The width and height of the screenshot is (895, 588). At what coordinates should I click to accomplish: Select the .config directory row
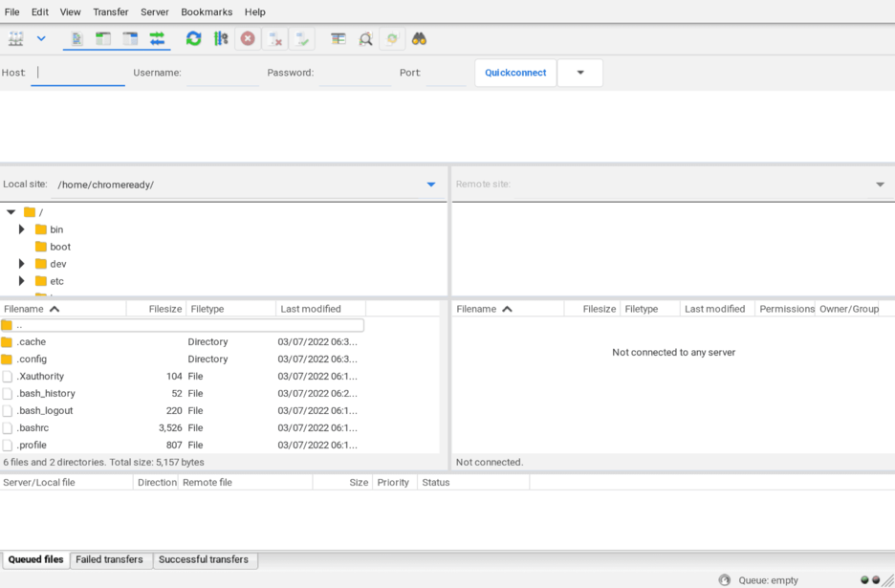pyautogui.click(x=182, y=359)
